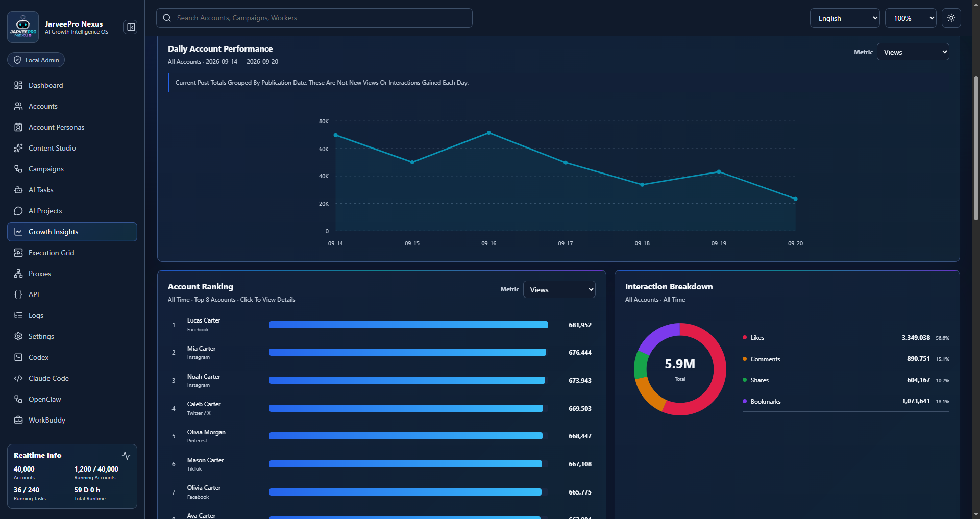The width and height of the screenshot is (980, 519).
Task: Click the Codex terminal icon
Action: click(18, 357)
